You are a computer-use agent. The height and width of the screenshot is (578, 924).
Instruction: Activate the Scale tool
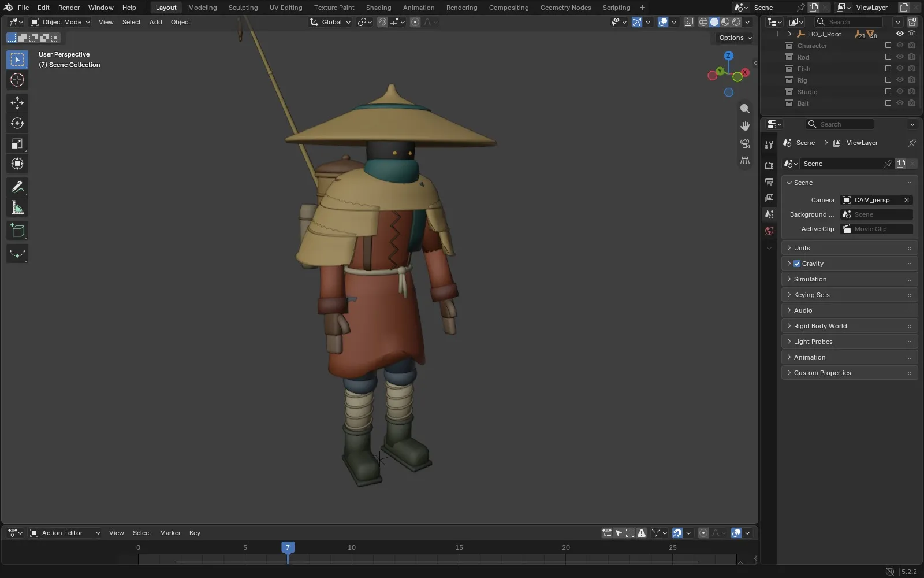(x=17, y=143)
